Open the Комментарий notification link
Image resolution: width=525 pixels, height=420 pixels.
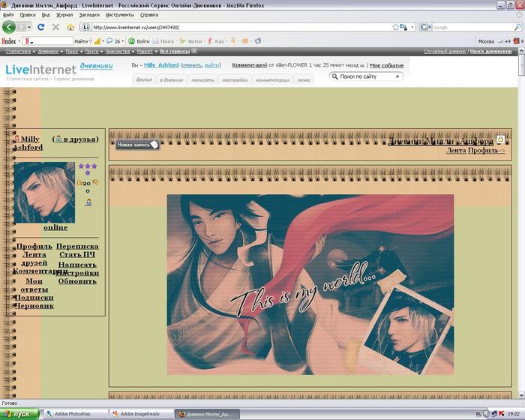(250, 65)
